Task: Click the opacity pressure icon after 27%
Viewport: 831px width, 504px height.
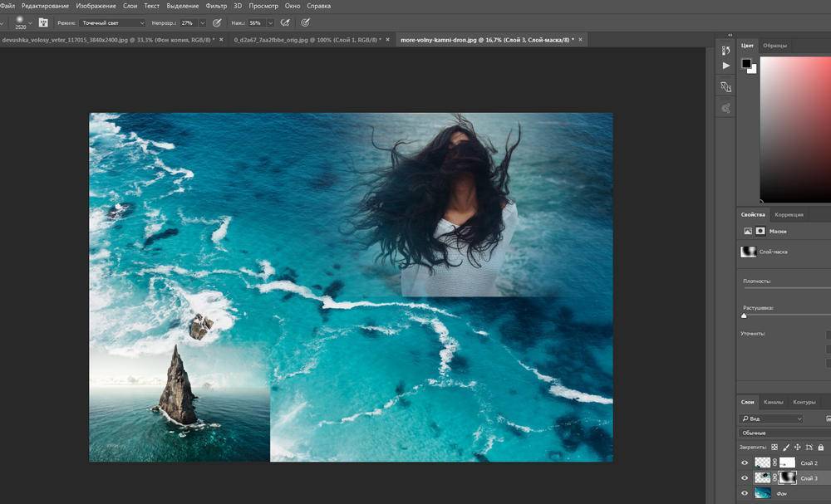Action: (x=217, y=22)
